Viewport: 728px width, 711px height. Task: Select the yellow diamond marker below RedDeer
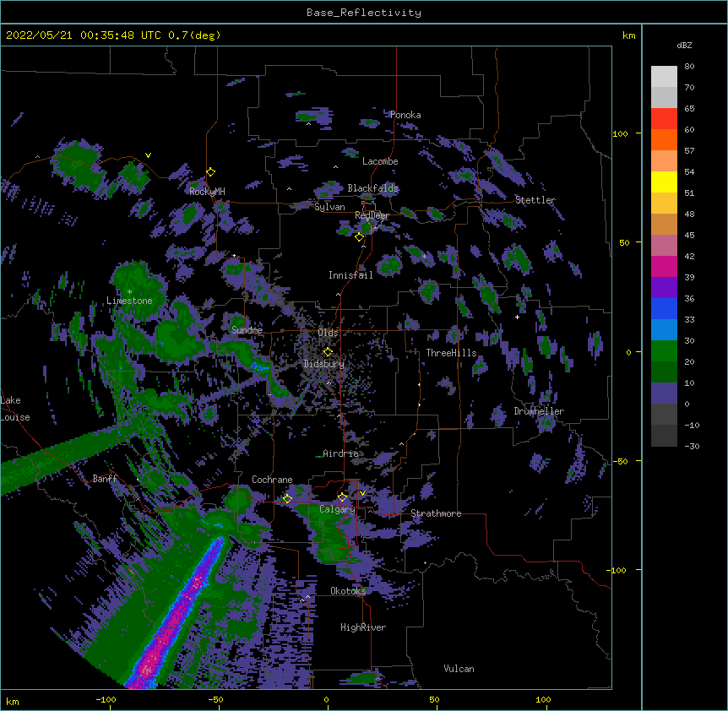point(359,237)
